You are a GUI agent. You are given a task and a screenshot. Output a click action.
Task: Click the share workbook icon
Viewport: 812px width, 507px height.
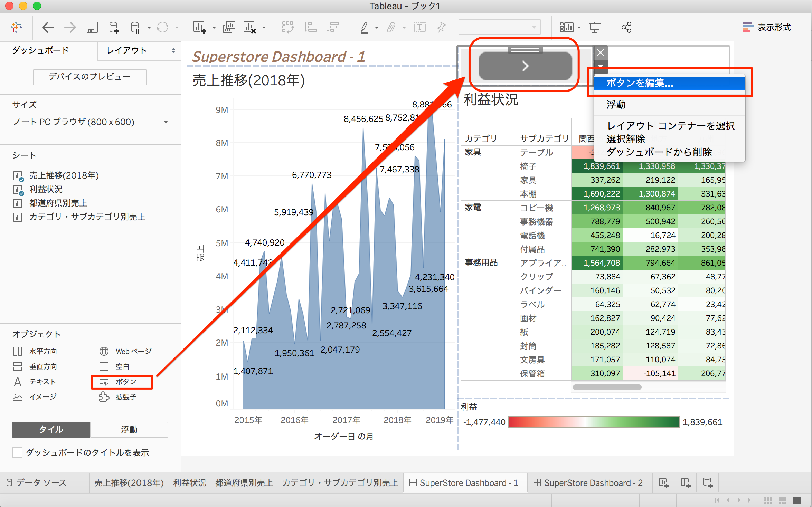tap(626, 27)
